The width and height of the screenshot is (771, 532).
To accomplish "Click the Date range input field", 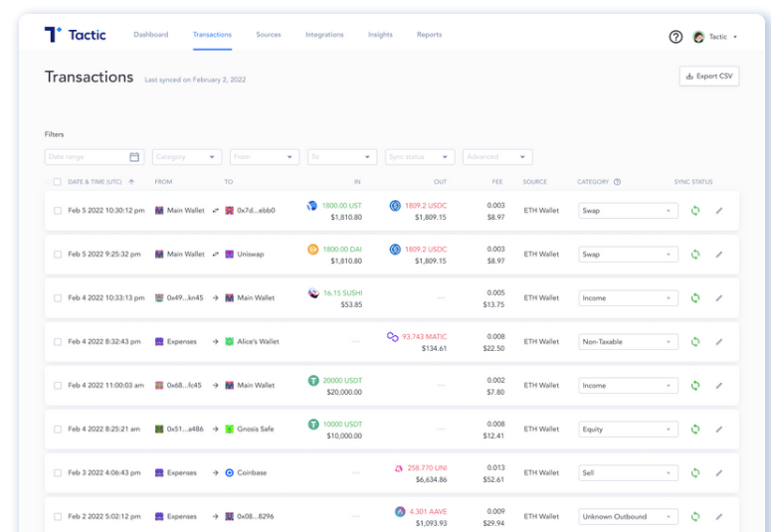I will pos(95,157).
